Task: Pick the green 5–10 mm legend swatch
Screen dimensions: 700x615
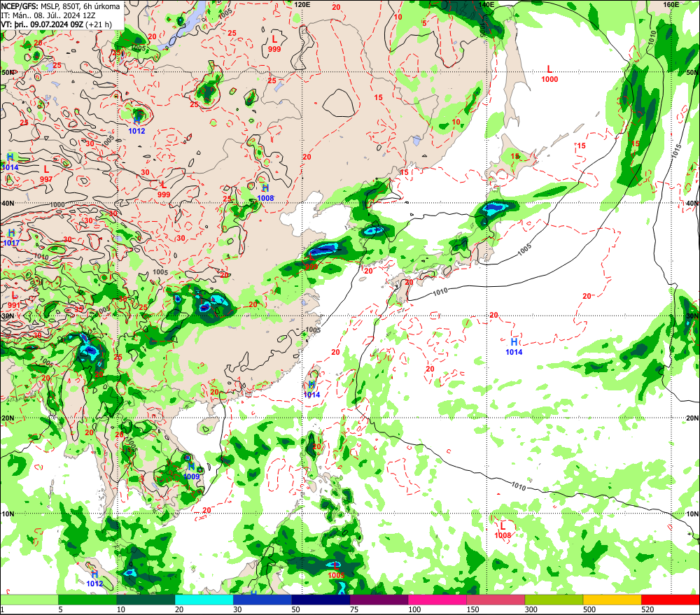Action: [87, 600]
